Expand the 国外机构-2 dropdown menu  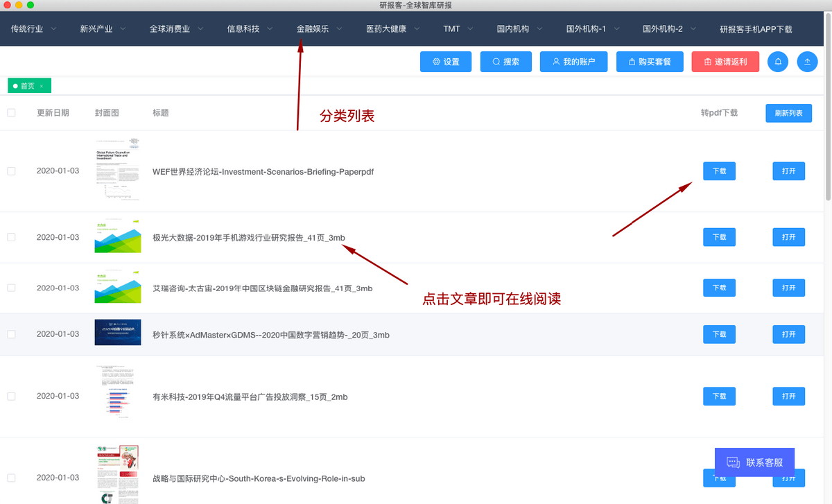tap(670, 29)
